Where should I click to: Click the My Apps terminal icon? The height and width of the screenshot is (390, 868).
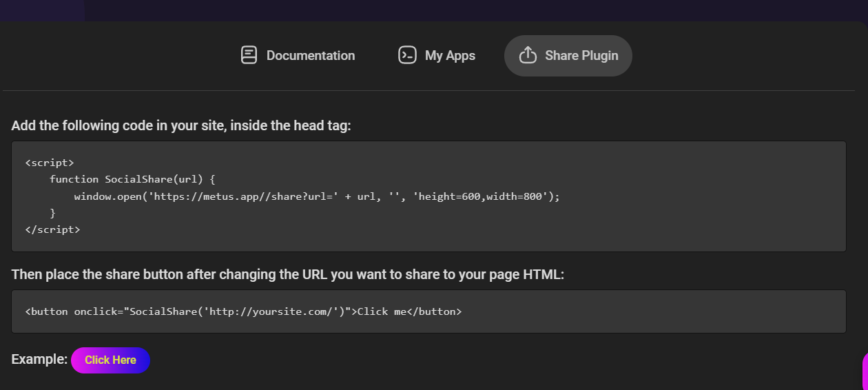[x=407, y=55]
